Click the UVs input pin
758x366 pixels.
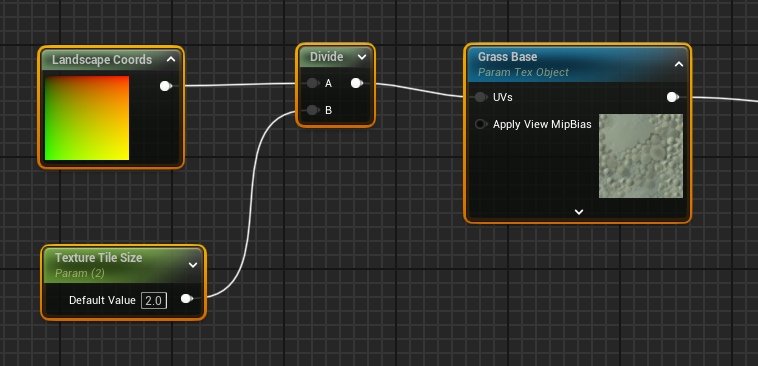coord(480,97)
